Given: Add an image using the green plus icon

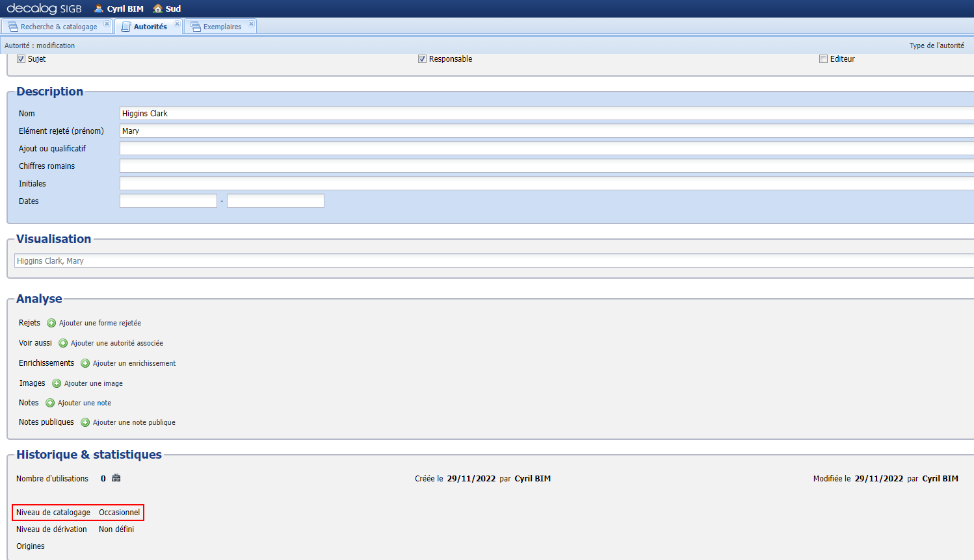Looking at the screenshot, I should (56, 383).
